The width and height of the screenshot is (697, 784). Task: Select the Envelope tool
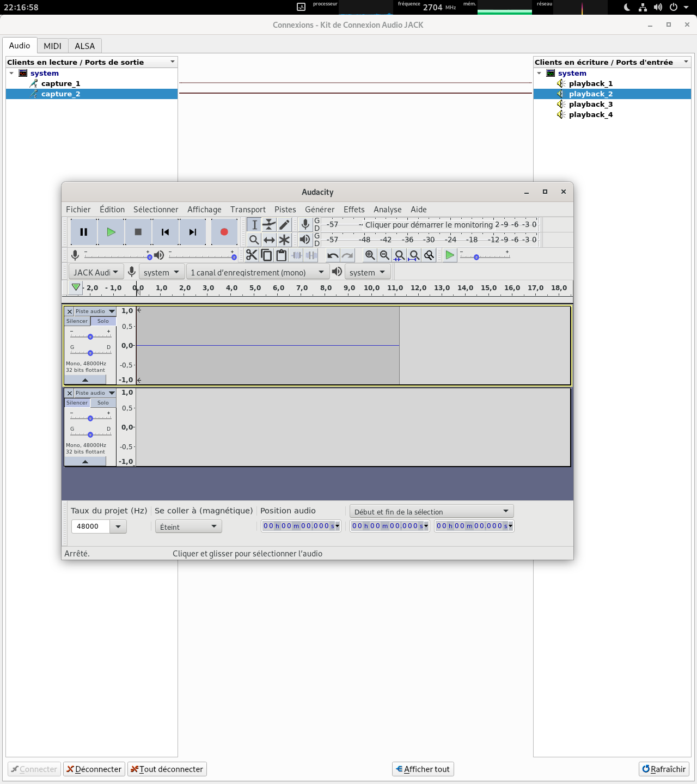(269, 225)
